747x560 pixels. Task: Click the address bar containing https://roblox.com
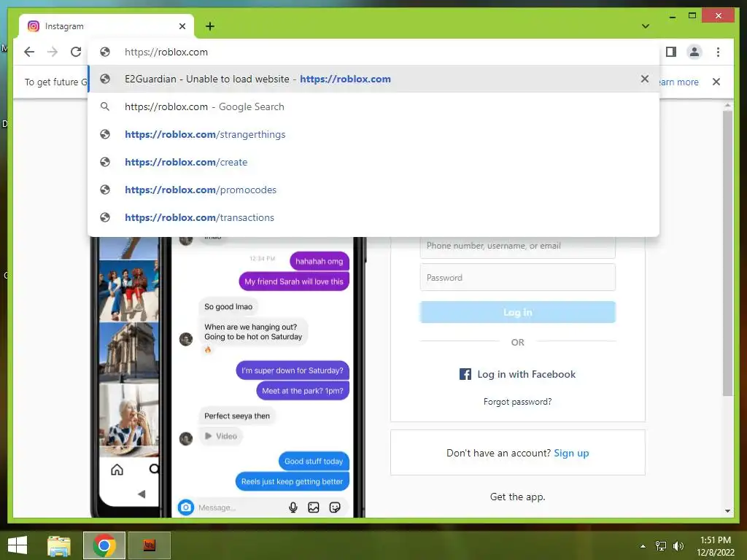click(x=374, y=52)
